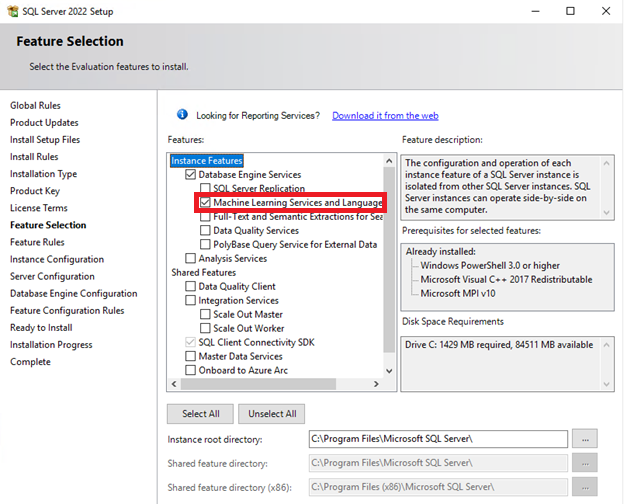Screen dimensions: 624x504
Task: Click the Shared feature directory (x86) field
Action: (438, 487)
